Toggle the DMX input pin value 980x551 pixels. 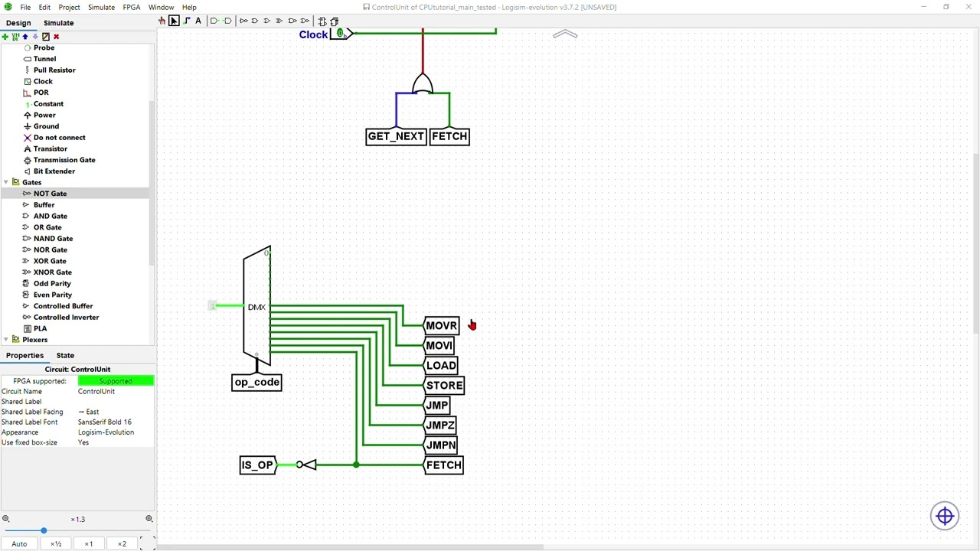click(x=213, y=306)
